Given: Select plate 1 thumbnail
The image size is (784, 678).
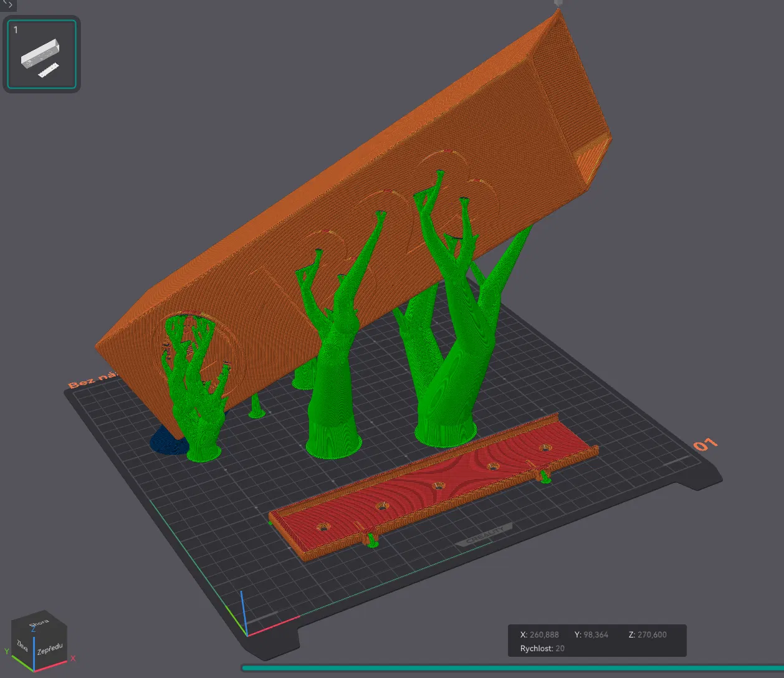Looking at the screenshot, I should point(42,54).
